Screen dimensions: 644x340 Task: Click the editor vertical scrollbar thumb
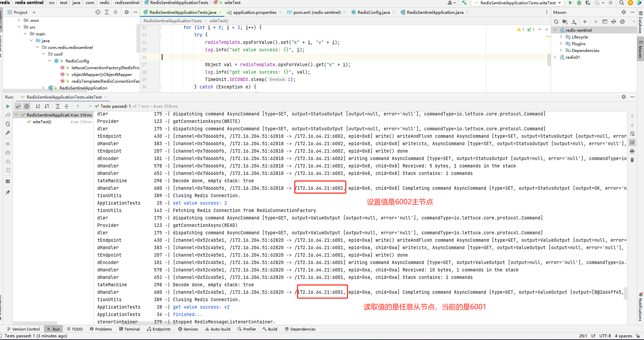pos(549,60)
